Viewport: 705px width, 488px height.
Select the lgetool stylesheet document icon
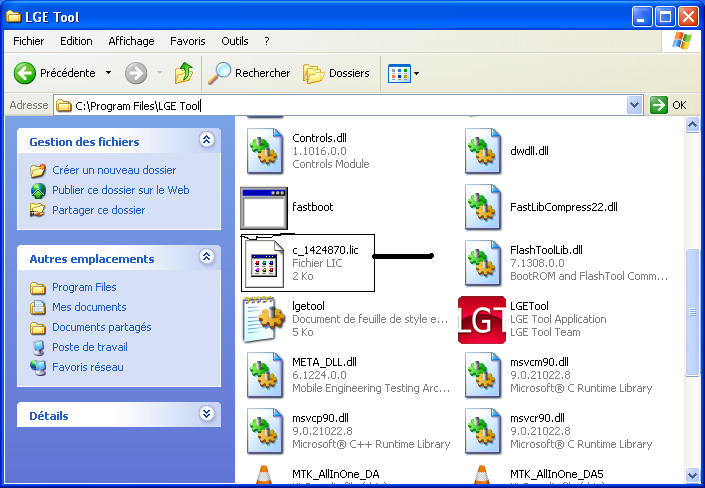tap(264, 319)
